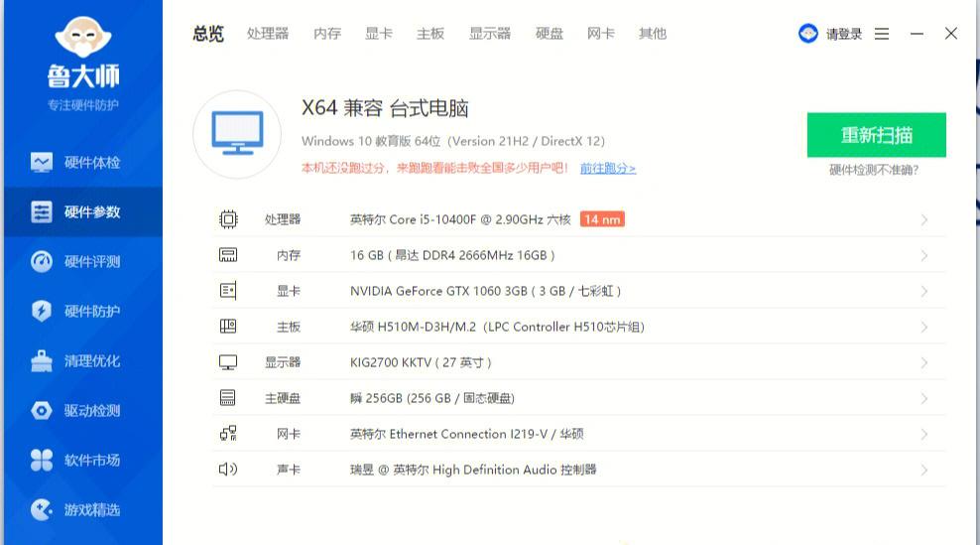This screenshot has width=980, height=545.
Task: Click text Ethernet Connection I219-V
Action: [x=470, y=434]
